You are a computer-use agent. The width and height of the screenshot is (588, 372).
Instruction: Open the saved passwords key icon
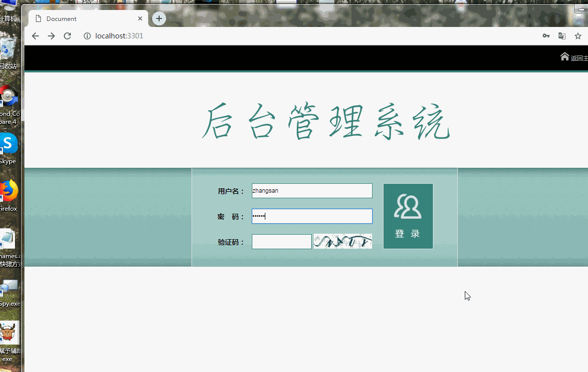point(546,36)
